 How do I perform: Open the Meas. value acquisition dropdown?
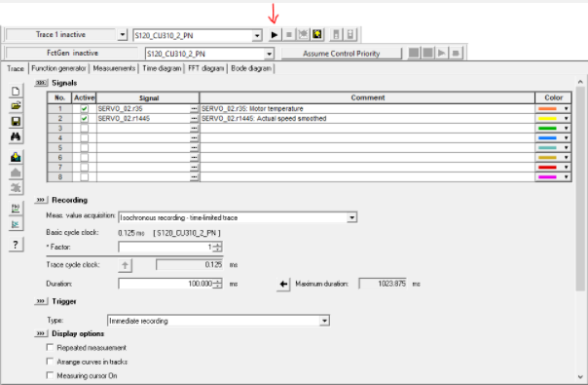click(x=351, y=217)
